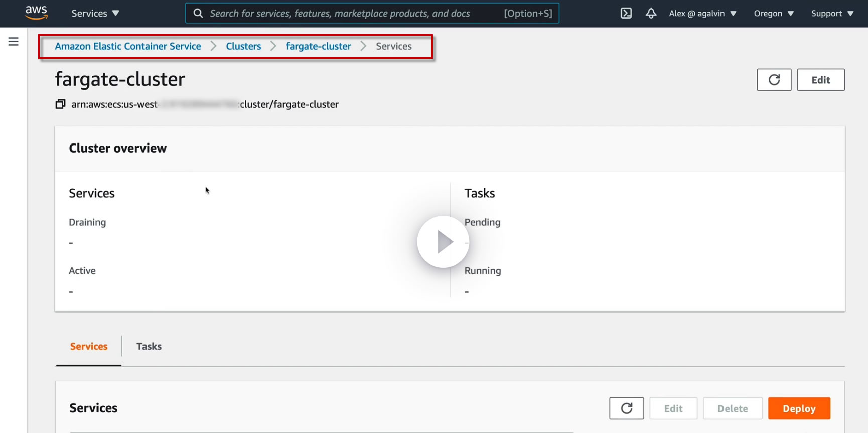The image size is (868, 433).
Task: Play the video overlay
Action: click(x=443, y=242)
